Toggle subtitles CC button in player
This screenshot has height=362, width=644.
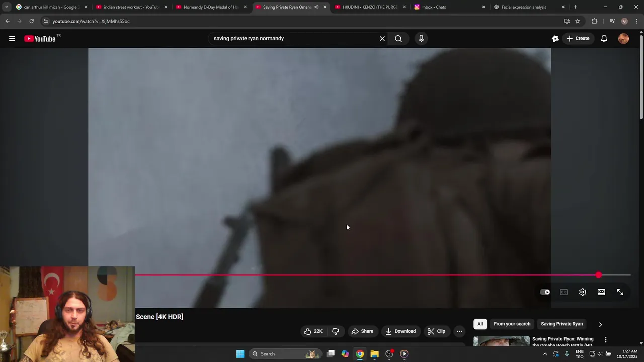coord(564,292)
